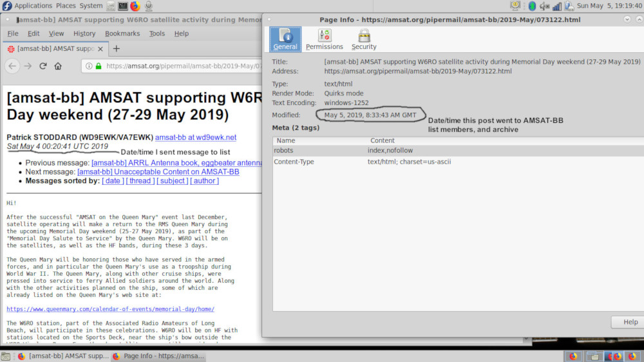644x362 pixels.
Task: Click the panel clock Sun May 5
Action: click(x=609, y=6)
